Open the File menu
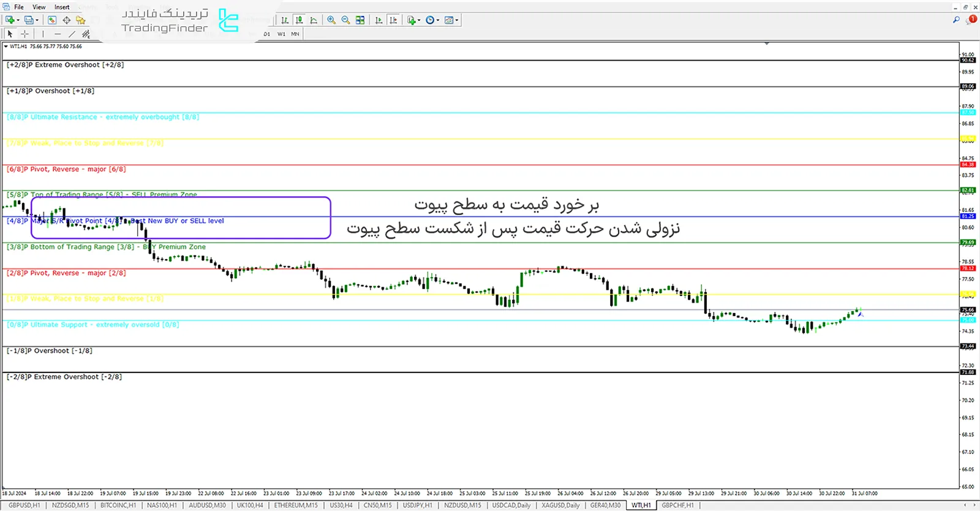Image resolution: width=980 pixels, height=511 pixels. (x=19, y=7)
